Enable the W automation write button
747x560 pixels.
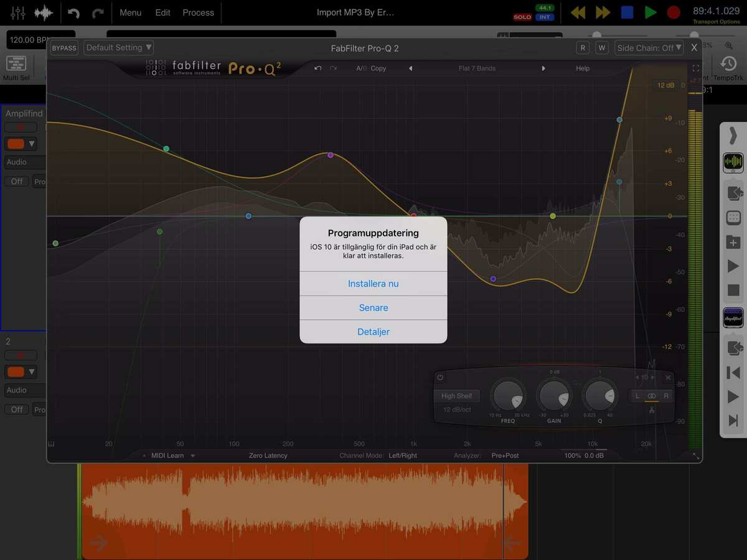[x=601, y=48]
